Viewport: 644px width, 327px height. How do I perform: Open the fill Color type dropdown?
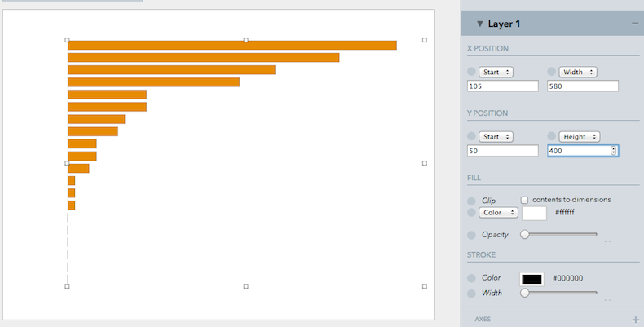pos(498,212)
